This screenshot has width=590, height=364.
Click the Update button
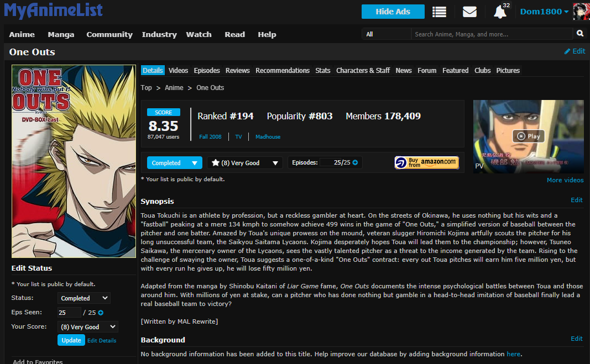point(71,340)
